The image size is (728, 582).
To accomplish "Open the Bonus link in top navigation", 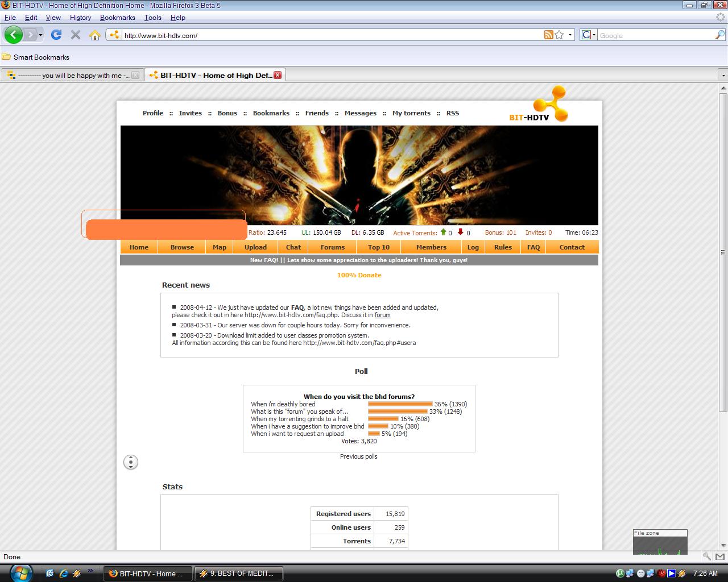I will 227,113.
